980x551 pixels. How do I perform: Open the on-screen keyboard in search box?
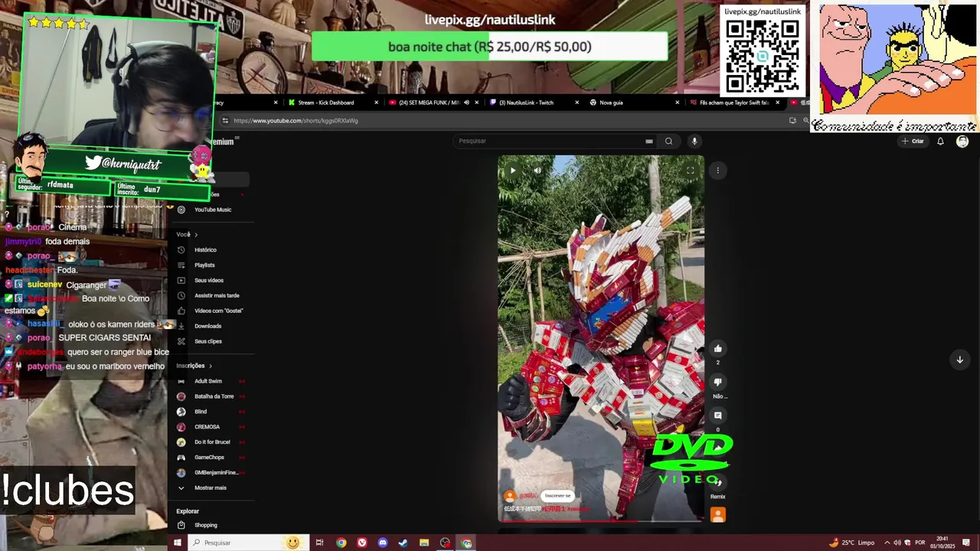coord(648,141)
